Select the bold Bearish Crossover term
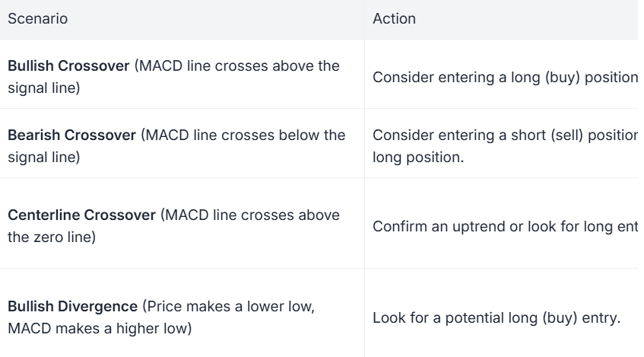This screenshot has width=644, height=357. [69, 135]
